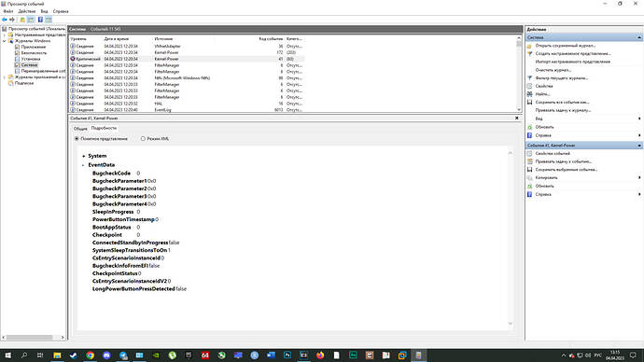Collapse the Windows Logs tree node
The width and height of the screenshot is (644, 362).
pyautogui.click(x=5, y=41)
